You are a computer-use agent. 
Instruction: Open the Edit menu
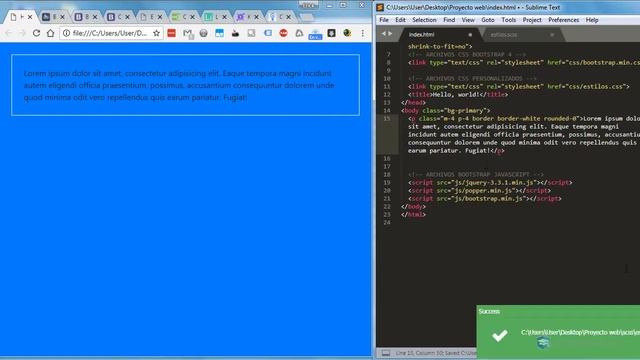tap(400, 20)
